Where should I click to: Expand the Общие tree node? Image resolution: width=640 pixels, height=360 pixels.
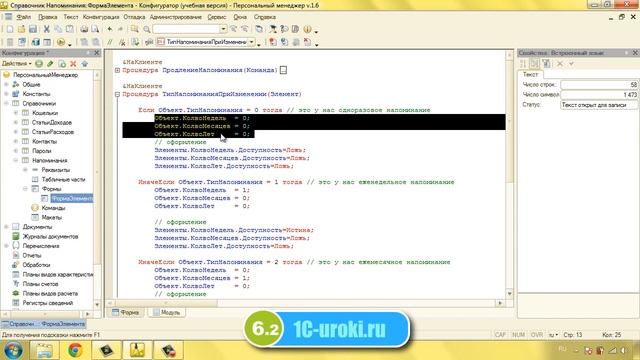(x=7, y=84)
